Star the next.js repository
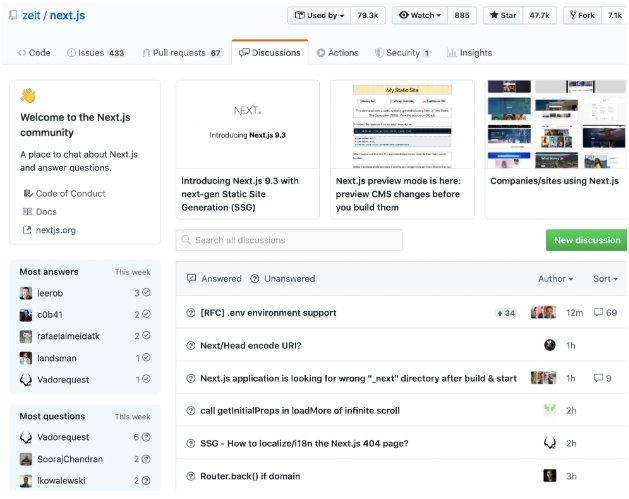Screen dimensions: 629x499 pyautogui.click(x=505, y=16)
